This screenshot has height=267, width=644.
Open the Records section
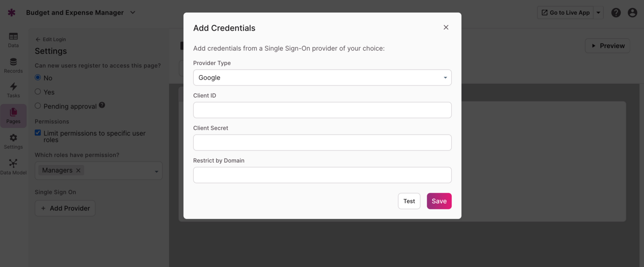coord(13,64)
